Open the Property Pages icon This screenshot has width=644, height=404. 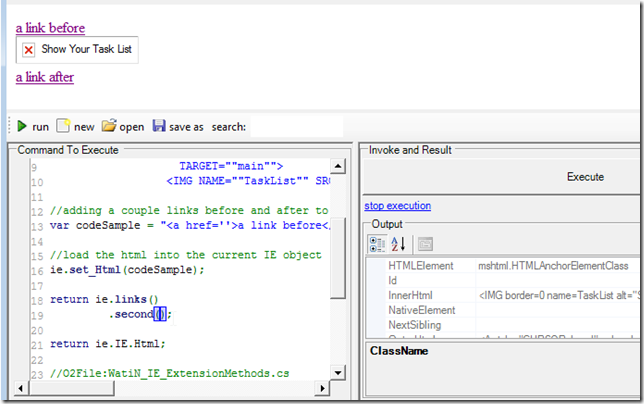pos(425,243)
